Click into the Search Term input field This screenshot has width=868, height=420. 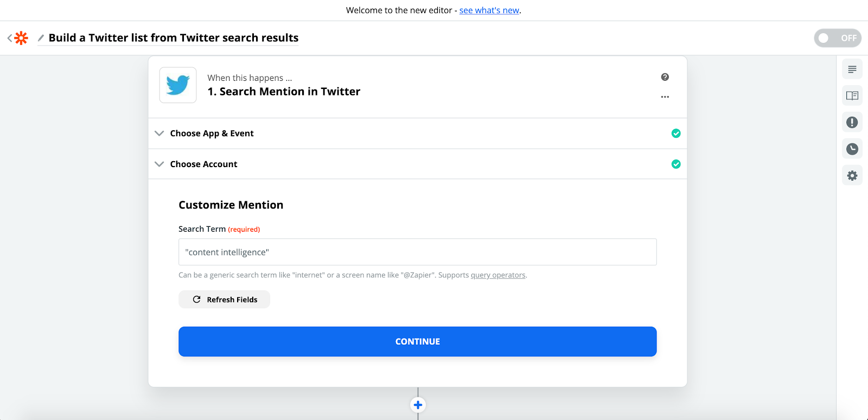coord(418,252)
